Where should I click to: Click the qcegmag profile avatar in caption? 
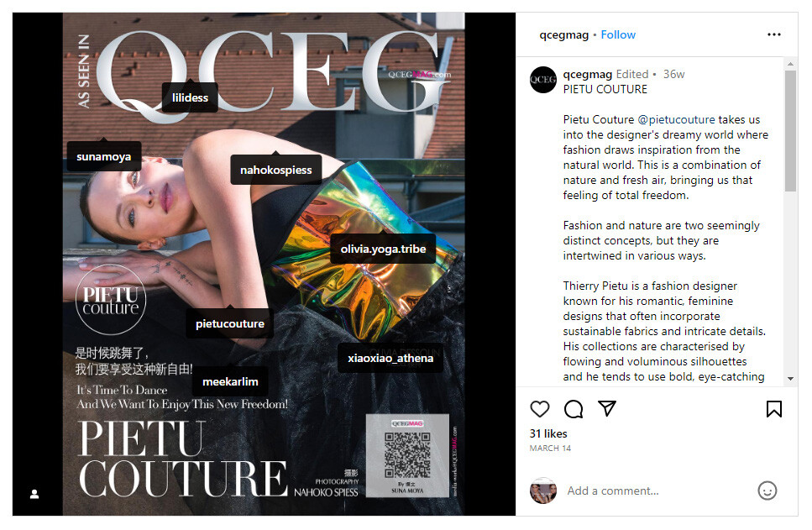click(x=543, y=80)
